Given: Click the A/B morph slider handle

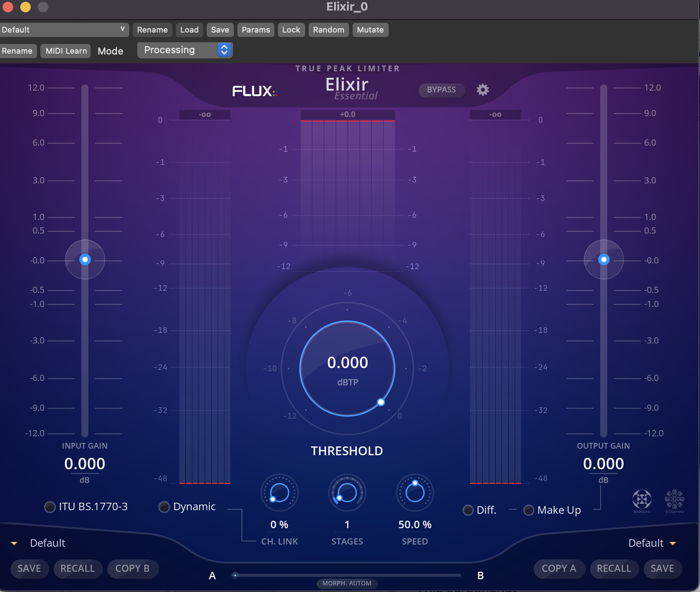Looking at the screenshot, I should point(235,575).
